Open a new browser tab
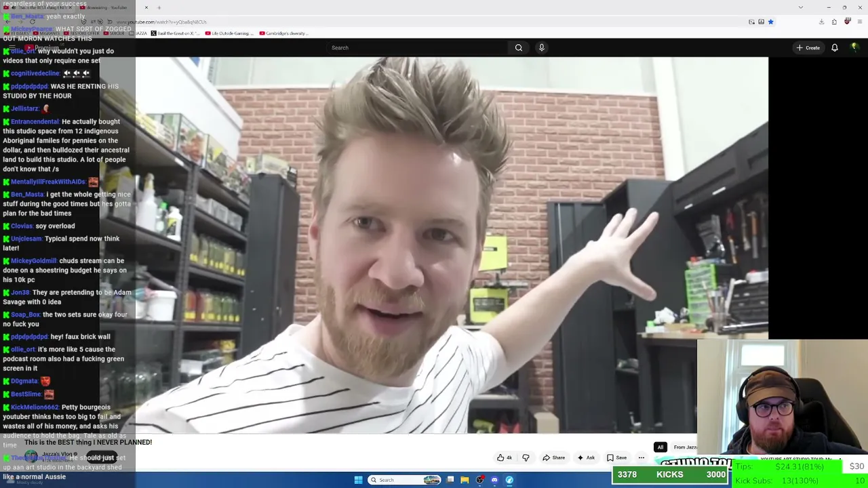This screenshot has width=868, height=488. 159,7
